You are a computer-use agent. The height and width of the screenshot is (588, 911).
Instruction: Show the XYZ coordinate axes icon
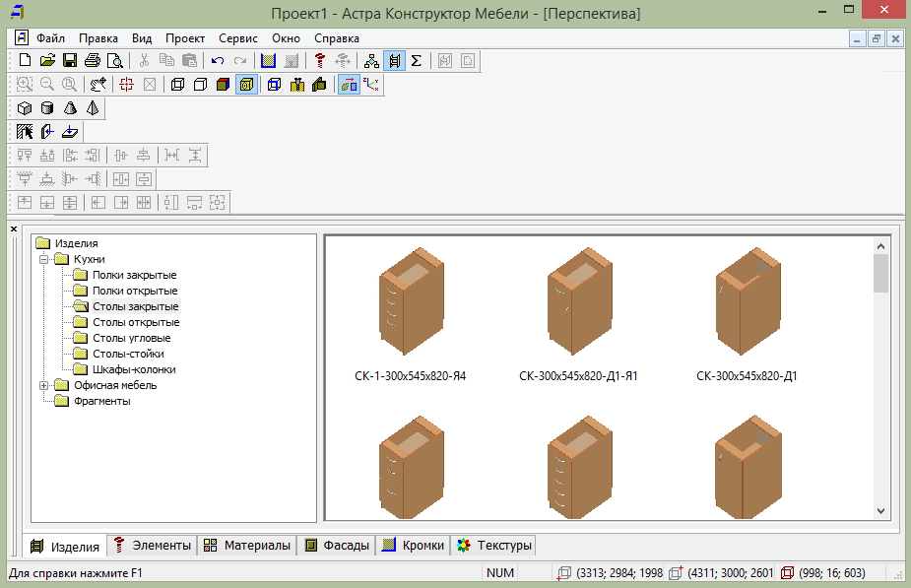371,85
